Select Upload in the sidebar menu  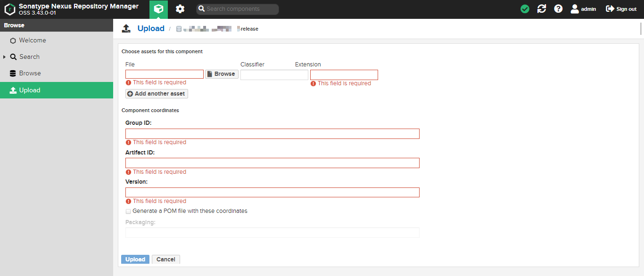(30, 90)
